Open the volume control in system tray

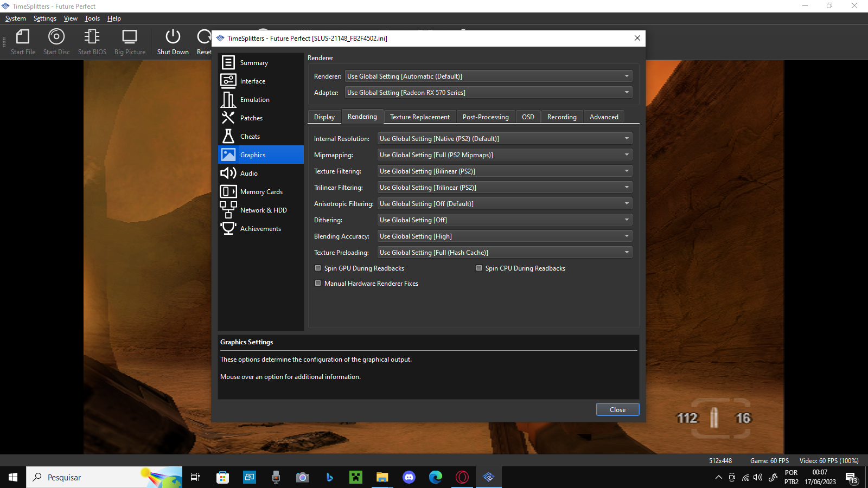[758, 478]
